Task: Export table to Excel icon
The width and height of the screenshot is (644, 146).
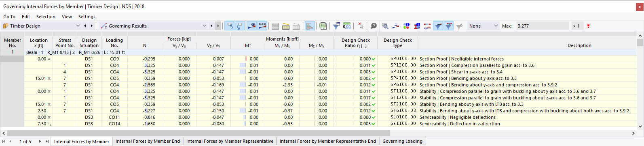Action: pyautogui.click(x=323, y=26)
